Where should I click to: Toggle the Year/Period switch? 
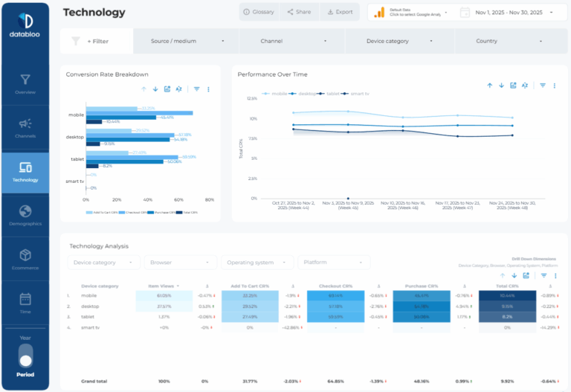tap(25, 356)
